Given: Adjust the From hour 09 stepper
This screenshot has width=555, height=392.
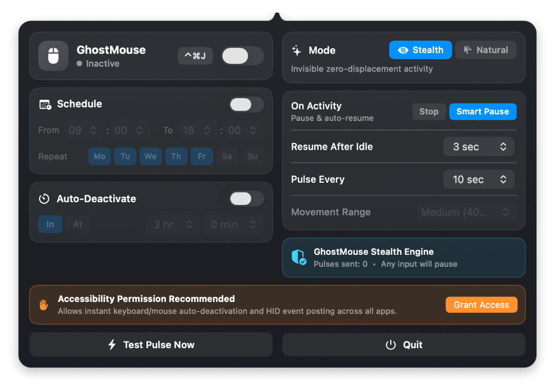Looking at the screenshot, I should point(83,131).
